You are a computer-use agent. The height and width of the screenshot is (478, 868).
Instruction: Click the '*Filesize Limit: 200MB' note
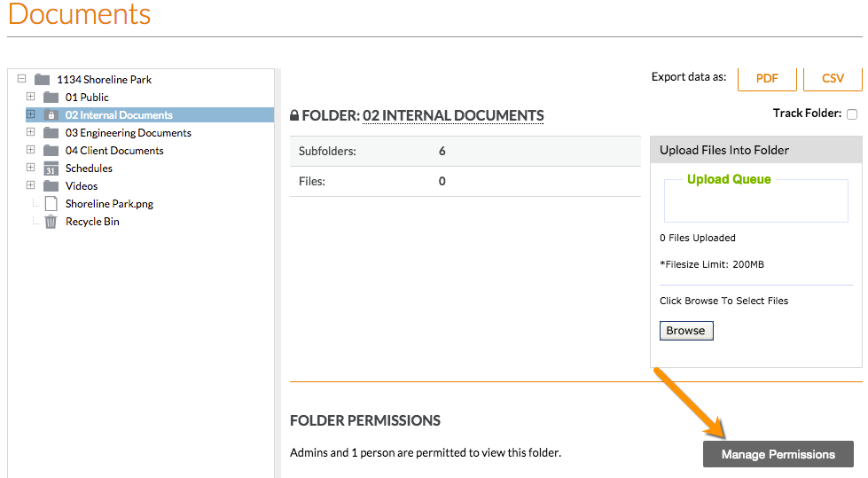(712, 265)
